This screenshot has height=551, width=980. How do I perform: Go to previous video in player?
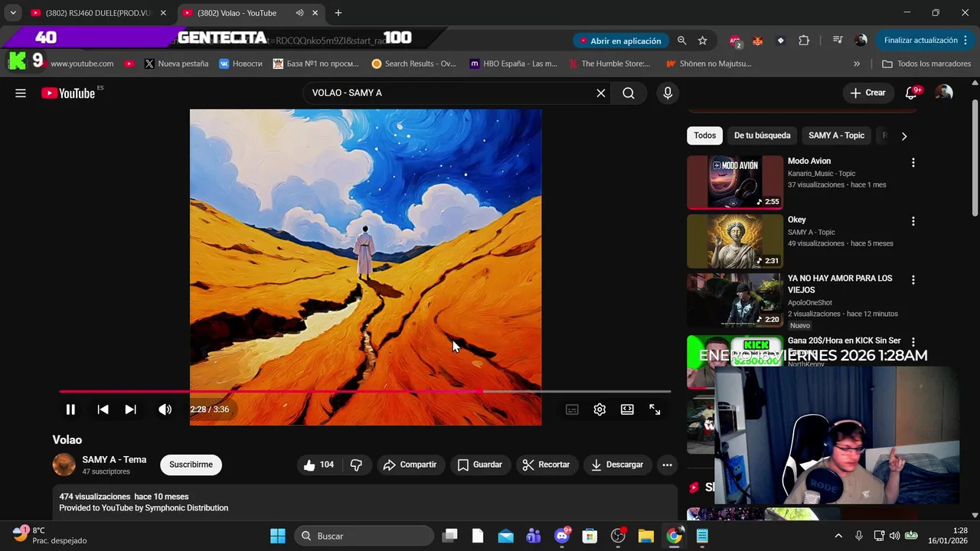[103, 409]
